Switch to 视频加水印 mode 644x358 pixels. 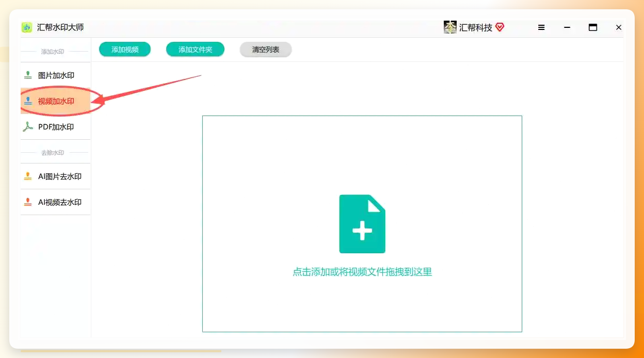click(x=56, y=101)
